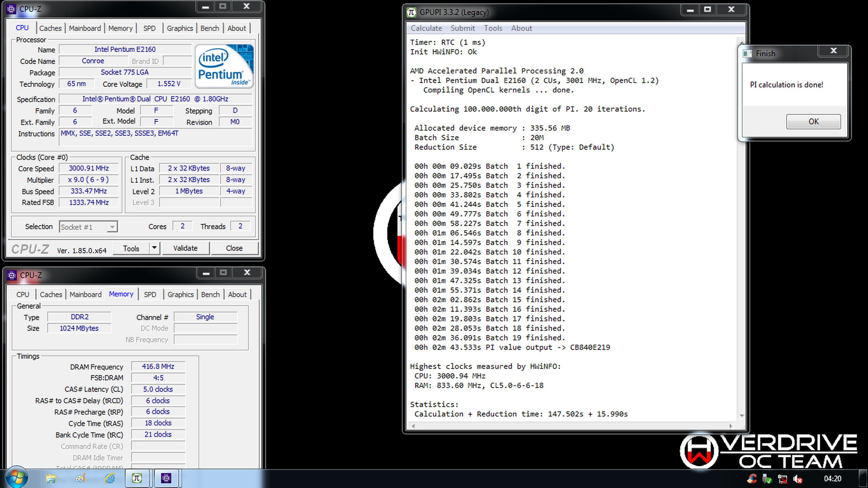Screen dimensions: 868x488
Task: Open the Graphics tab in top CPU-Z
Action: pyautogui.click(x=180, y=28)
